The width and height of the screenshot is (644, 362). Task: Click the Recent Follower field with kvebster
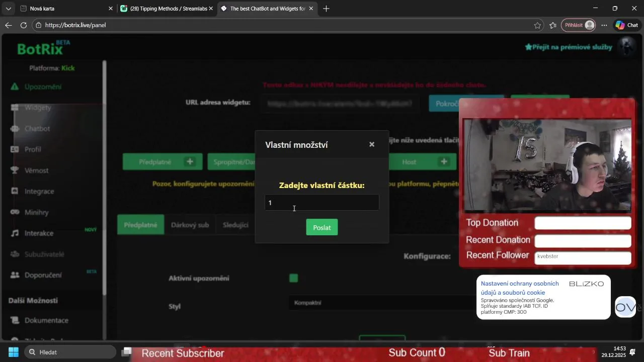tap(583, 258)
